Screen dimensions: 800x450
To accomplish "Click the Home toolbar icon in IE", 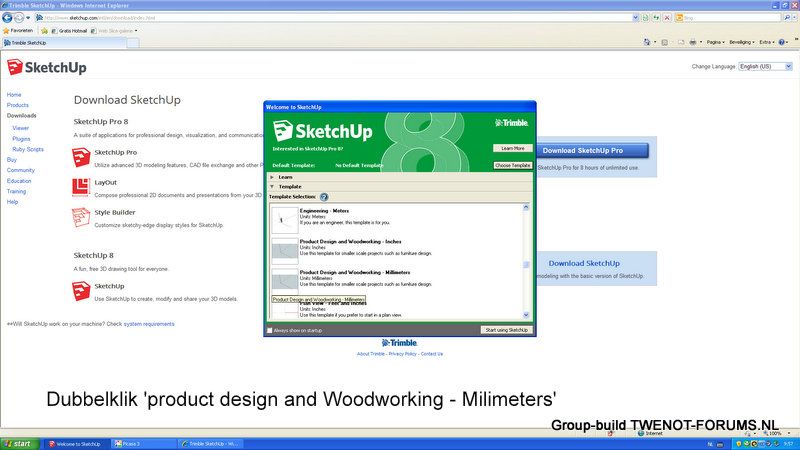I will click(x=647, y=42).
